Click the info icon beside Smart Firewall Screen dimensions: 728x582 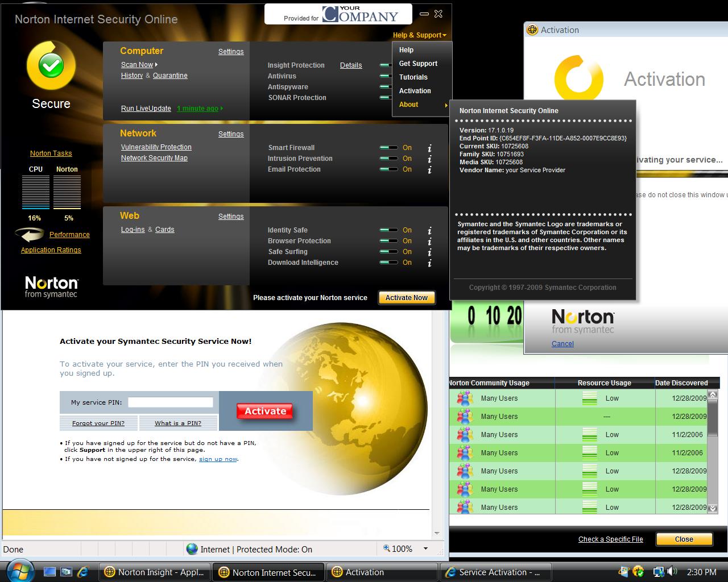click(429, 148)
